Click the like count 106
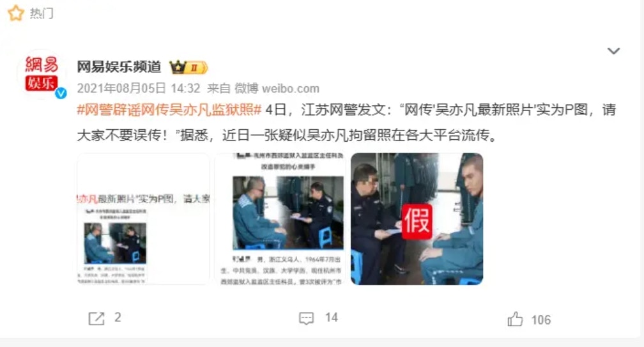644x347 pixels. (541, 320)
